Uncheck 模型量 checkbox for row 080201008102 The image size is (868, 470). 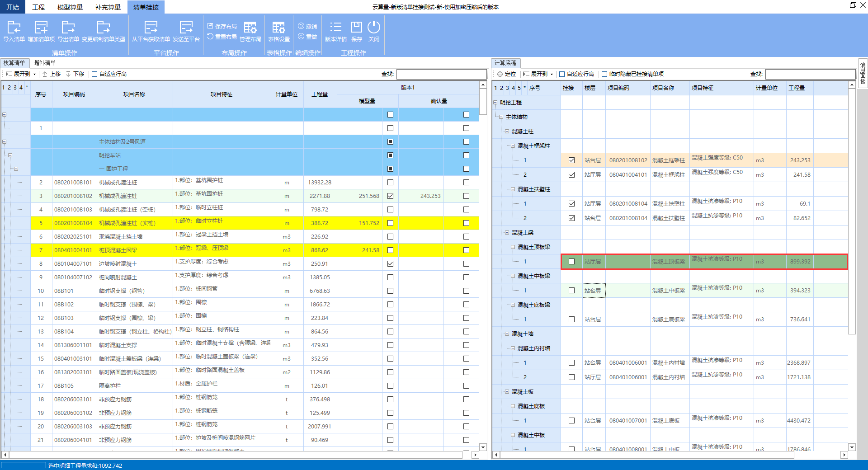(x=390, y=196)
